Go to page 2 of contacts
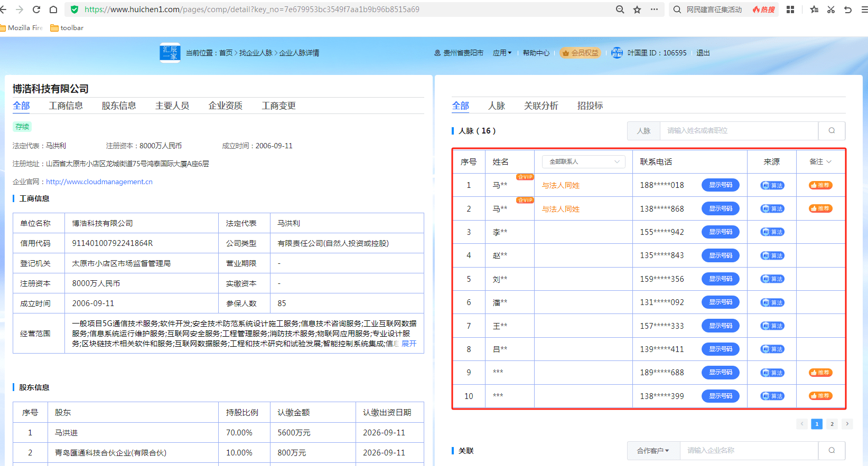Viewport: 868px width, 466px height. click(832, 424)
